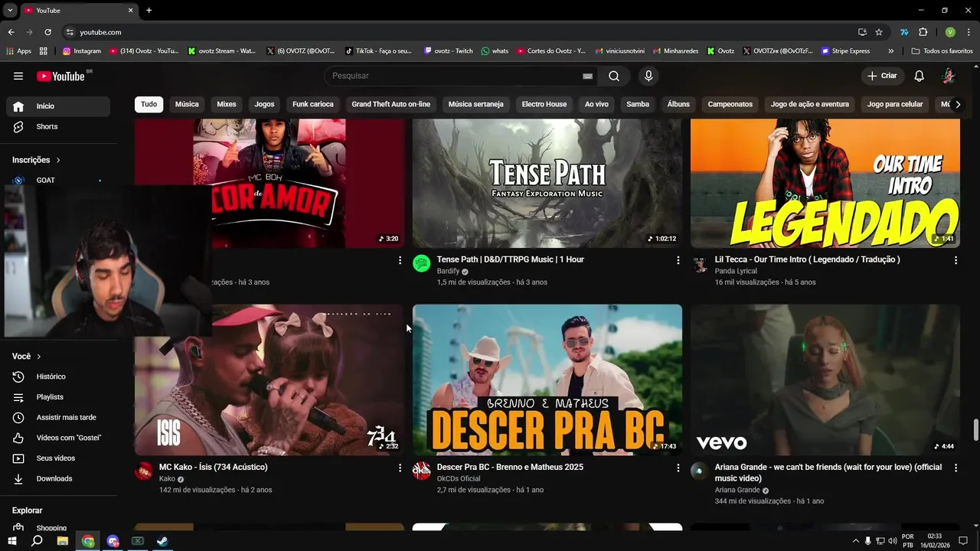This screenshot has height=551, width=980.
Task: Open the OkCDs Oficial channel avatar
Action: 422,471
